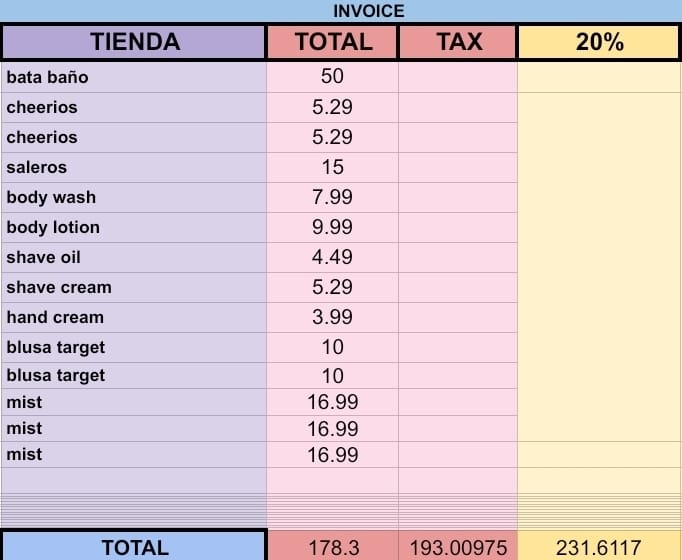Image resolution: width=682 pixels, height=560 pixels.
Task: Click the shave cream cell
Action: click(x=134, y=287)
